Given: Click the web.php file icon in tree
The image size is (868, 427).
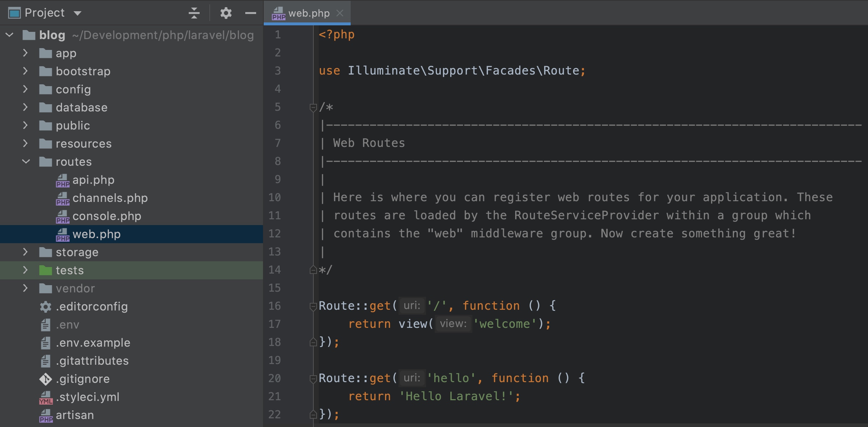Looking at the screenshot, I should (63, 234).
